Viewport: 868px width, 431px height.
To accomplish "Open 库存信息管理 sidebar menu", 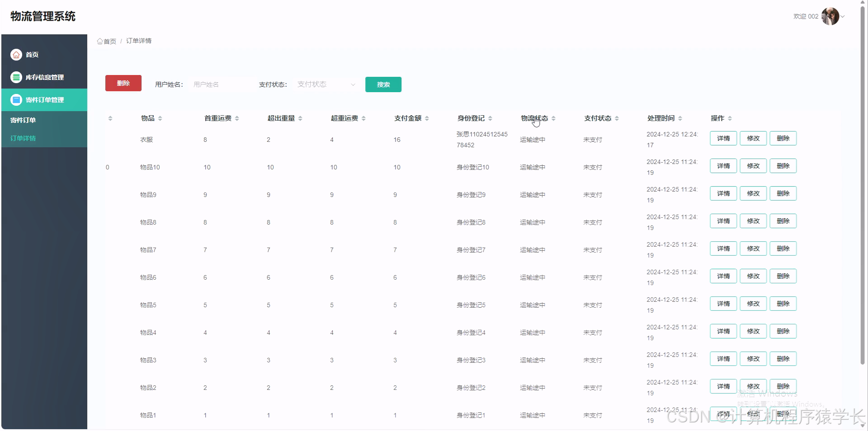I will (44, 77).
